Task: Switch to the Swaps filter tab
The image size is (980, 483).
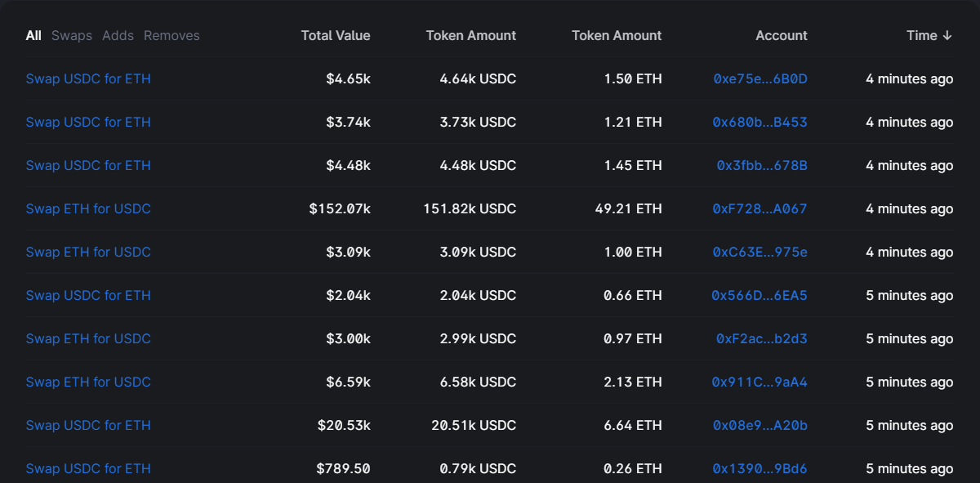Action: [72, 35]
